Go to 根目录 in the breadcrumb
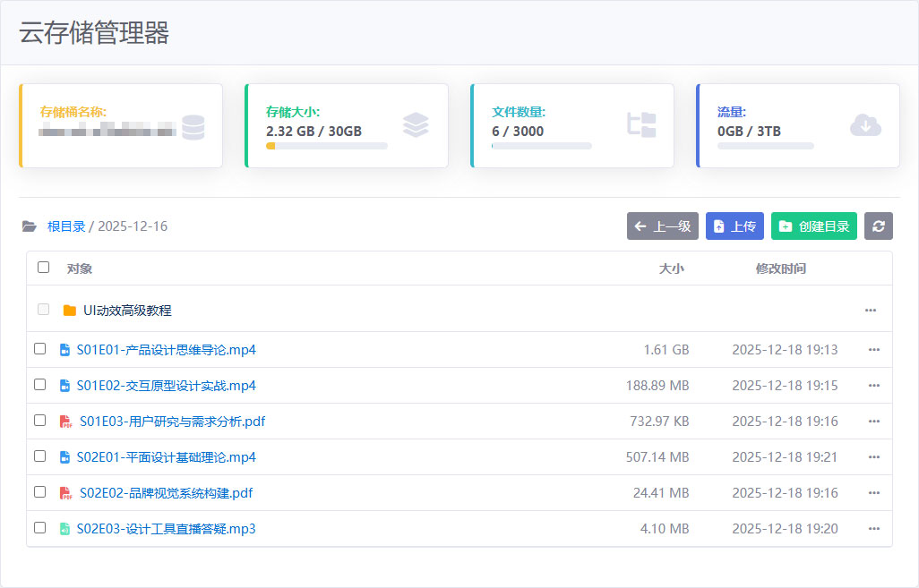919x588 pixels. point(66,226)
